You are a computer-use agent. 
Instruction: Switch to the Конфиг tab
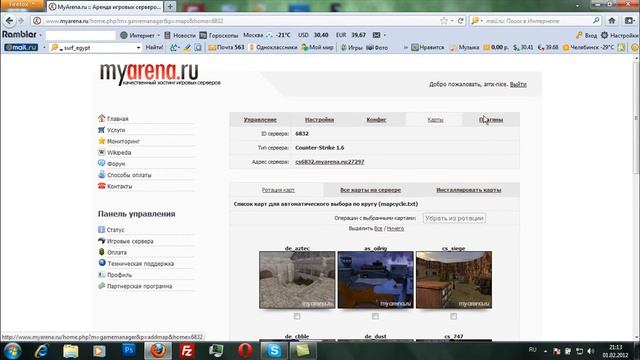pyautogui.click(x=376, y=120)
